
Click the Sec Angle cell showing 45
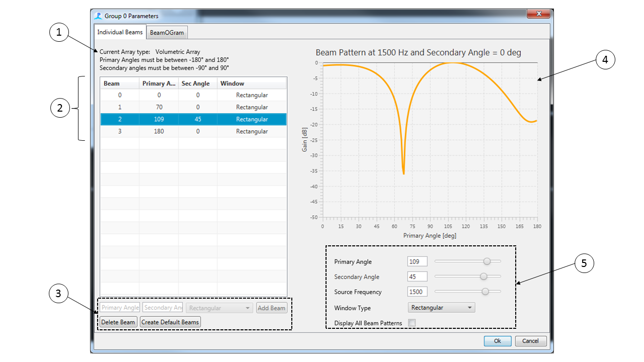(198, 119)
